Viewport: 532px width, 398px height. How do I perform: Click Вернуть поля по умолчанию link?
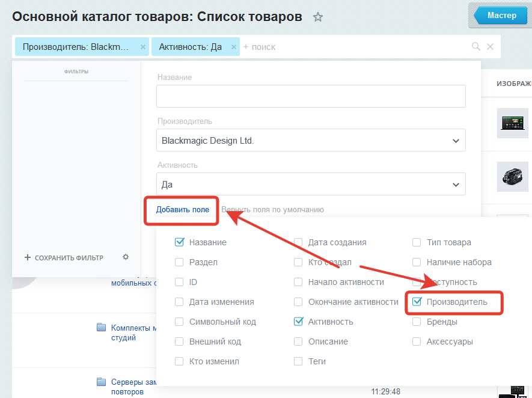click(272, 210)
